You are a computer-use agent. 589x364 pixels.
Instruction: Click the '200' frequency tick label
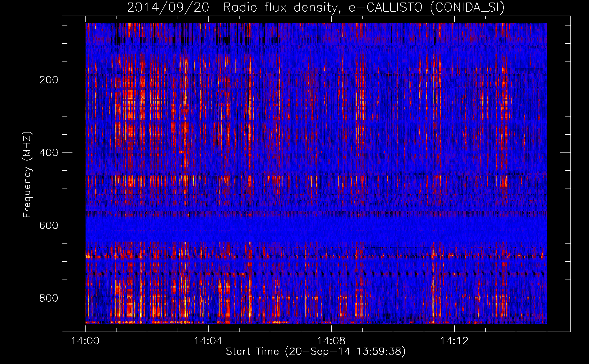coord(49,80)
